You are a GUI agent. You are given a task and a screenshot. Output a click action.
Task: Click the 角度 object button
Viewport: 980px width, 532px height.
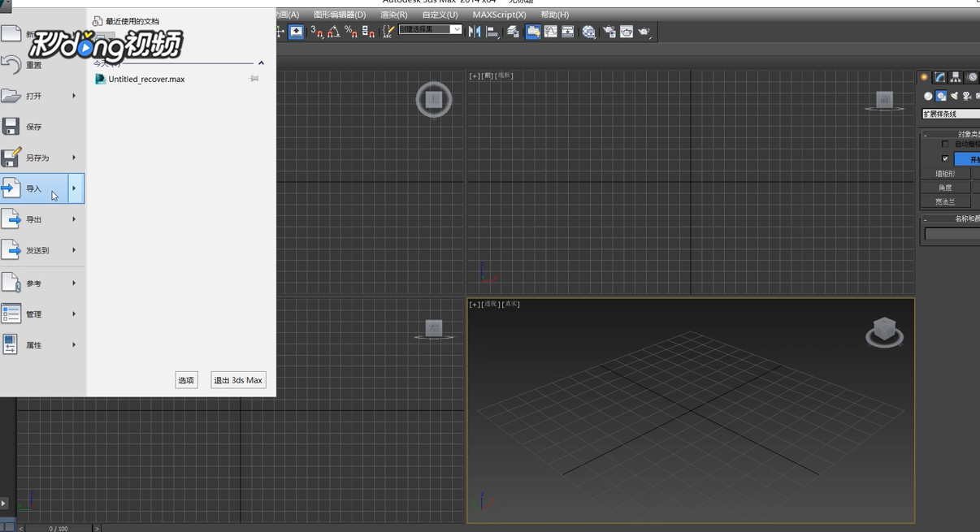(x=946, y=188)
